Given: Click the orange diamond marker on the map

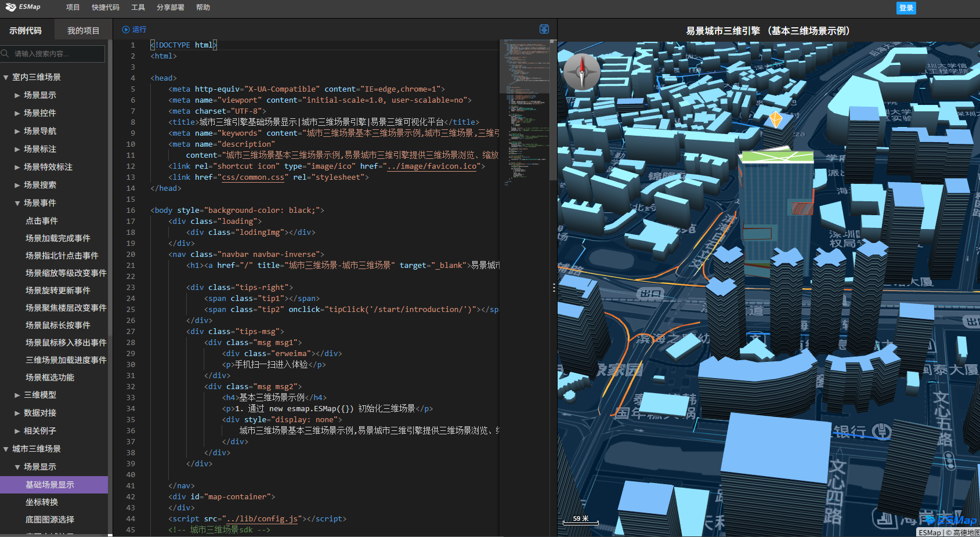Looking at the screenshot, I should [x=776, y=119].
